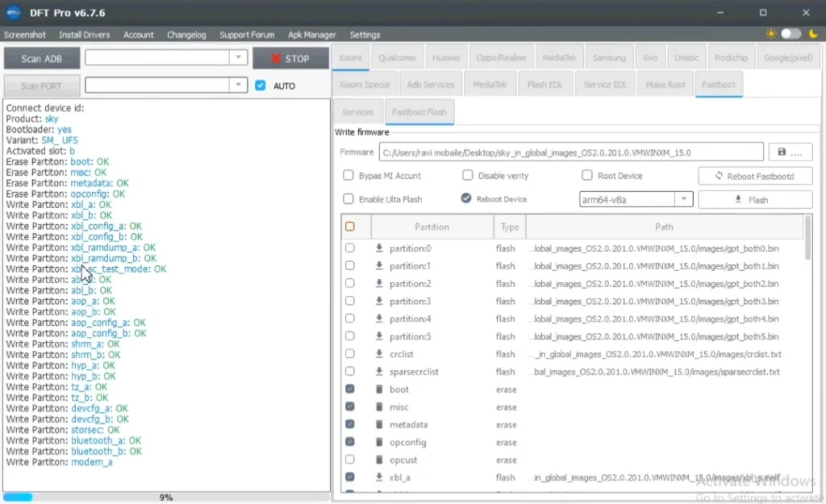Open the arm64-v8a architecture dropdown
The image size is (826, 504).
click(x=683, y=199)
